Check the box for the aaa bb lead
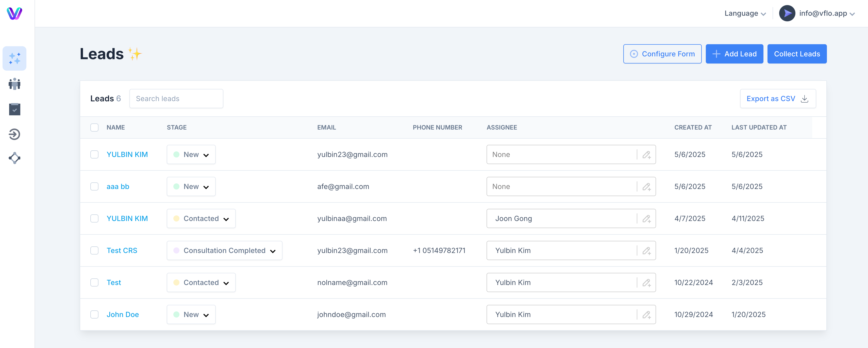The width and height of the screenshot is (868, 348). (94, 186)
